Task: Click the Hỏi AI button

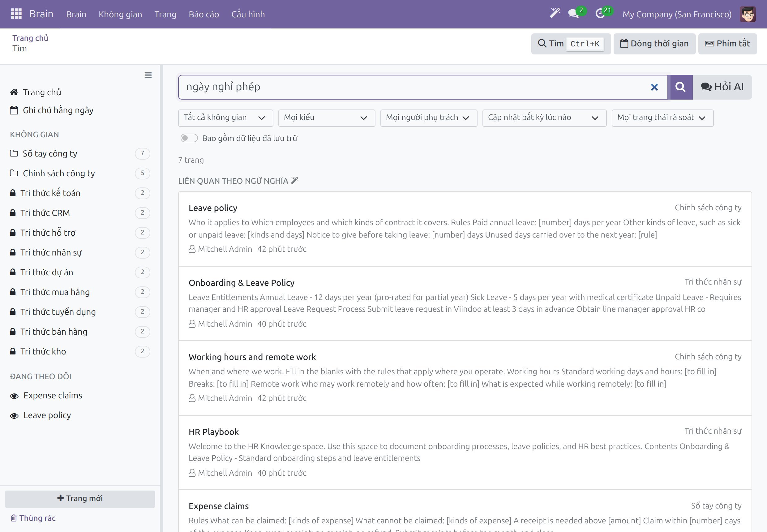Action: click(722, 87)
